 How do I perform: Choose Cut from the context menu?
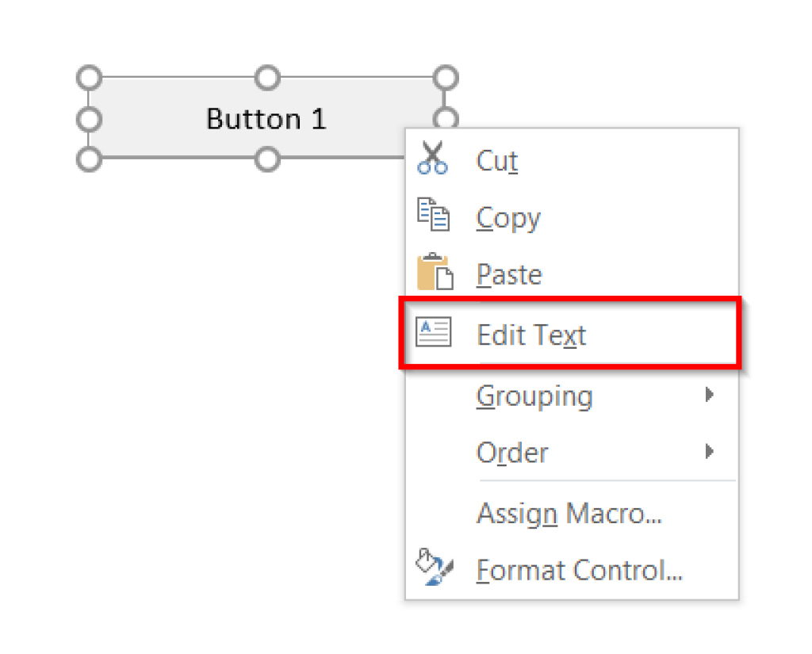click(x=496, y=160)
